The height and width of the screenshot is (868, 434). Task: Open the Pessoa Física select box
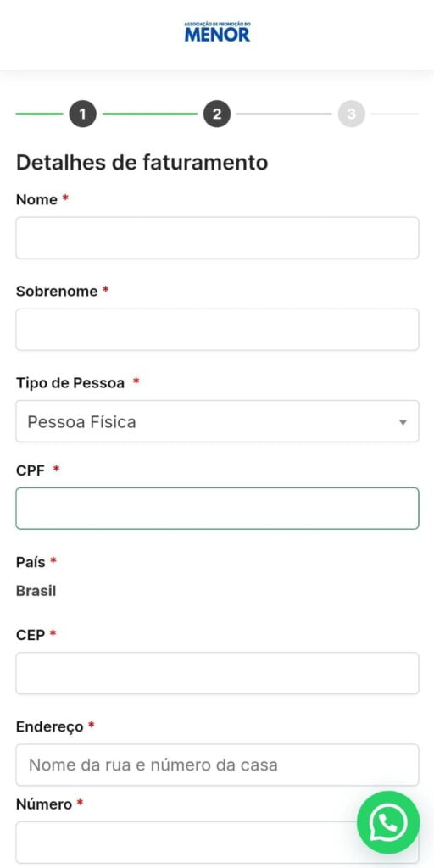pos(217,422)
